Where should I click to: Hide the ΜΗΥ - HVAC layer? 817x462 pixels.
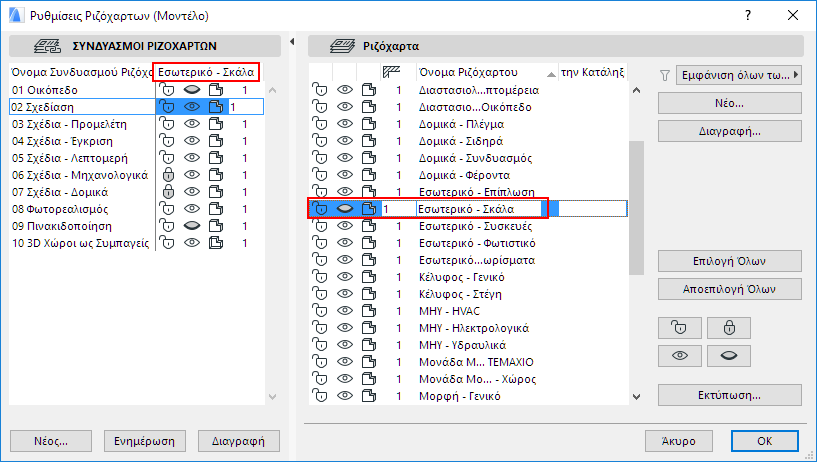(345, 311)
